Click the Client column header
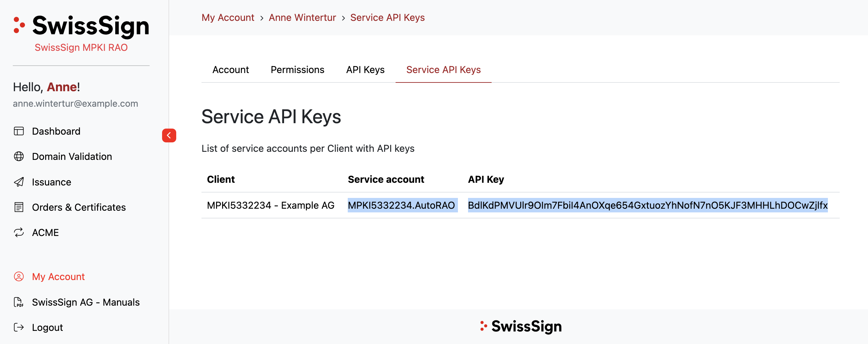868x344 pixels. coord(221,179)
